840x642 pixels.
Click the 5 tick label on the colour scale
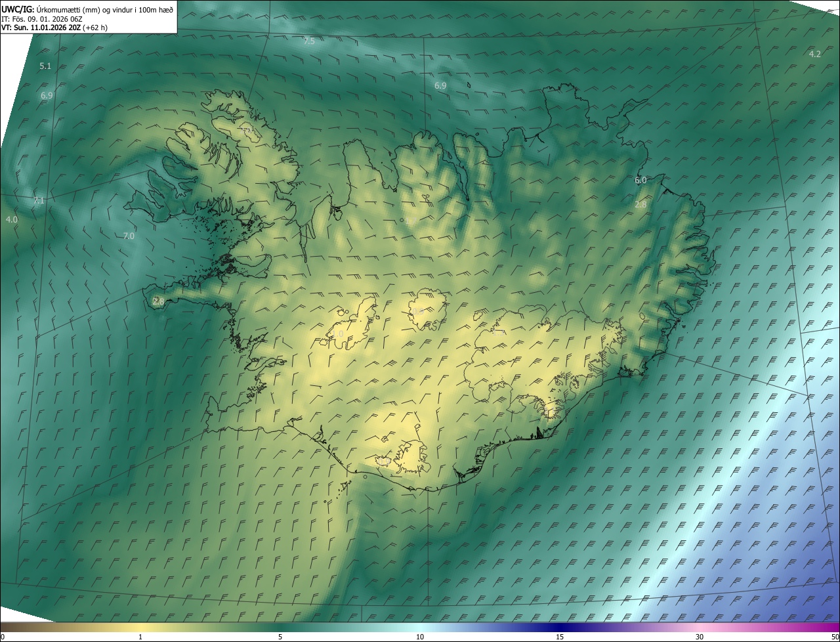pyautogui.click(x=280, y=637)
